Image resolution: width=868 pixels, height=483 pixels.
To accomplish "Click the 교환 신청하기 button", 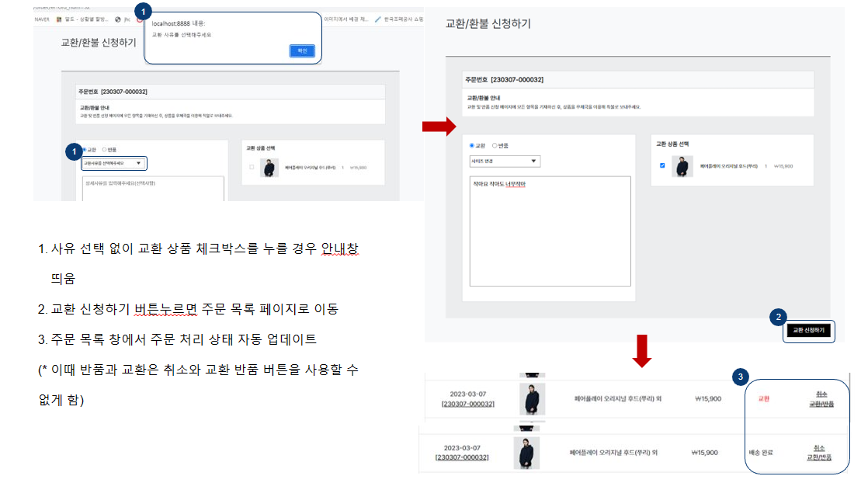I will (x=807, y=332).
